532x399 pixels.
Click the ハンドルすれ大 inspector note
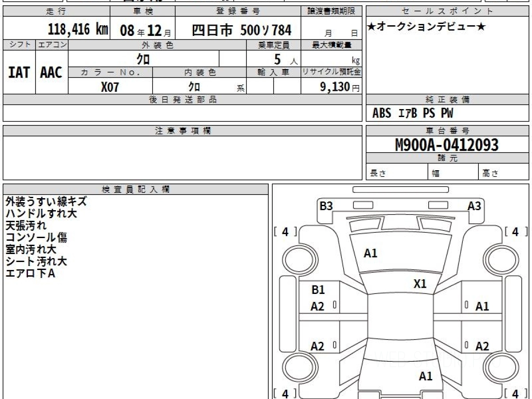(41, 214)
